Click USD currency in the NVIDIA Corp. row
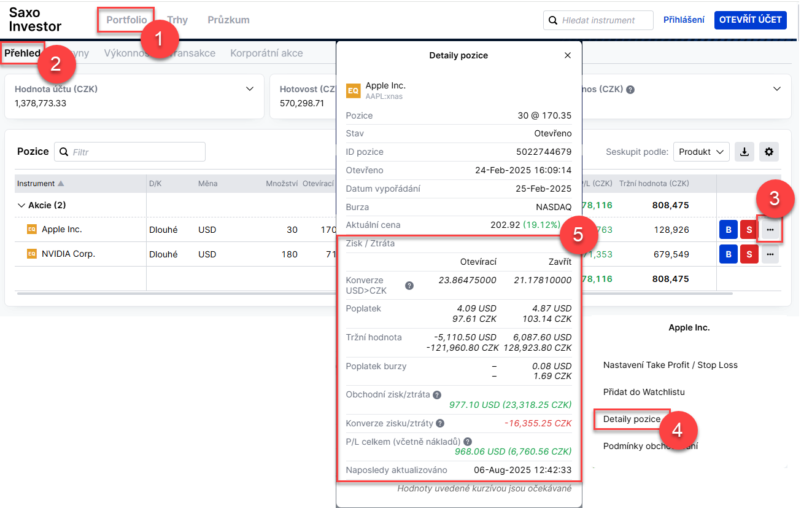Screen dimensions: 812x508 coord(207,254)
